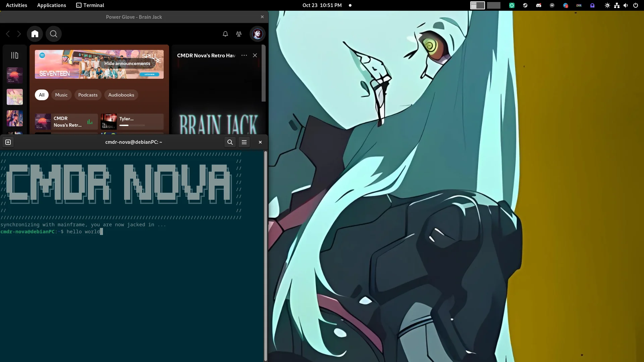This screenshot has width=644, height=362.
Task: Expand Your Library in Spotify sidebar
Action: tap(15, 55)
